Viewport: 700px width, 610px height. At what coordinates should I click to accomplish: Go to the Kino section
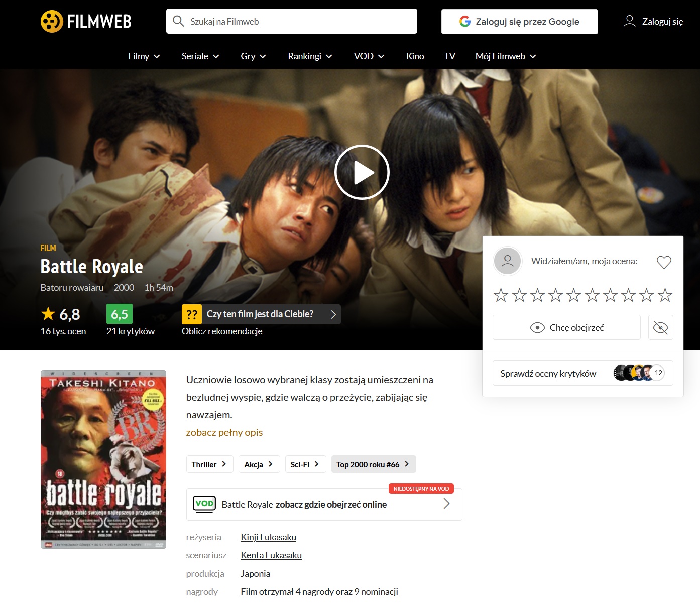[x=415, y=56]
